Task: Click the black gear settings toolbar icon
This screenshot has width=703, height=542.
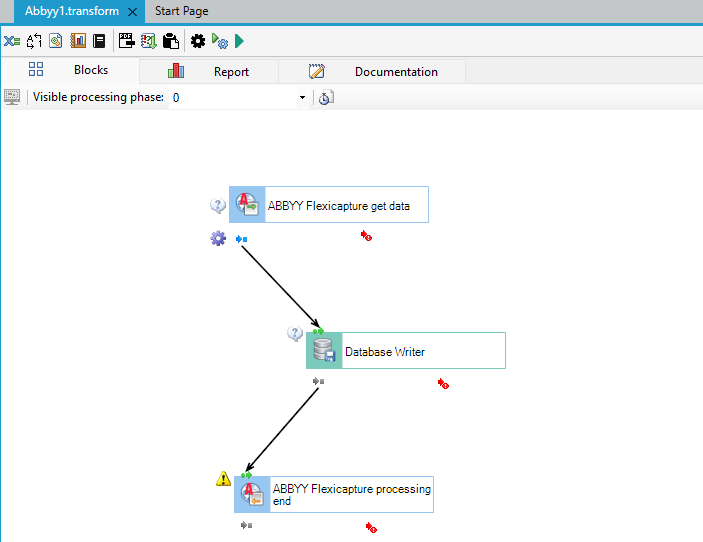Action: 198,41
